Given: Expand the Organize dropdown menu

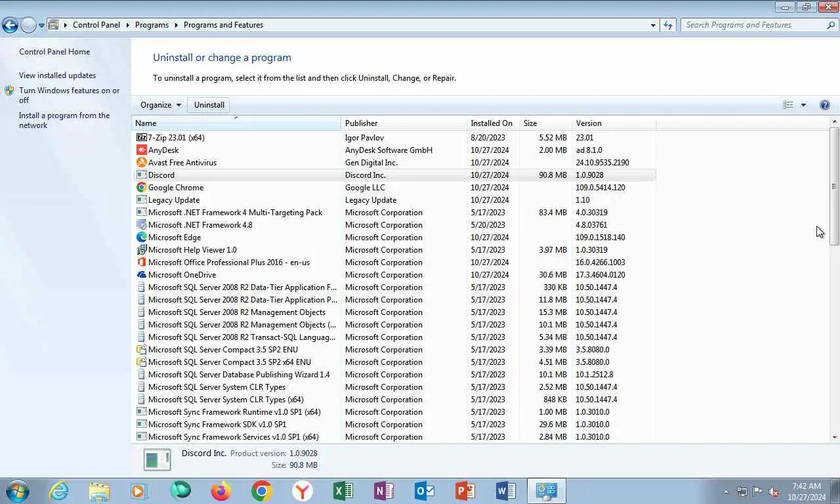Looking at the screenshot, I should pos(160,105).
